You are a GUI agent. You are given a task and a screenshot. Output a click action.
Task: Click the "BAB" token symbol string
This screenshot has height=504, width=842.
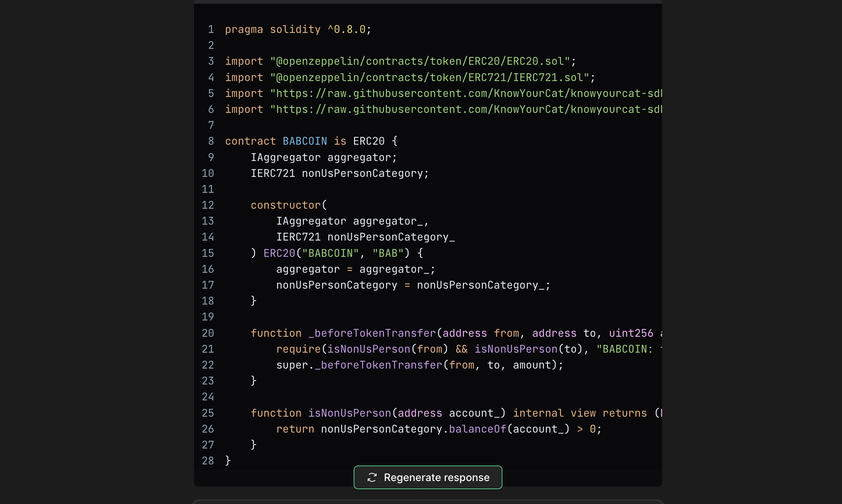[x=388, y=253]
